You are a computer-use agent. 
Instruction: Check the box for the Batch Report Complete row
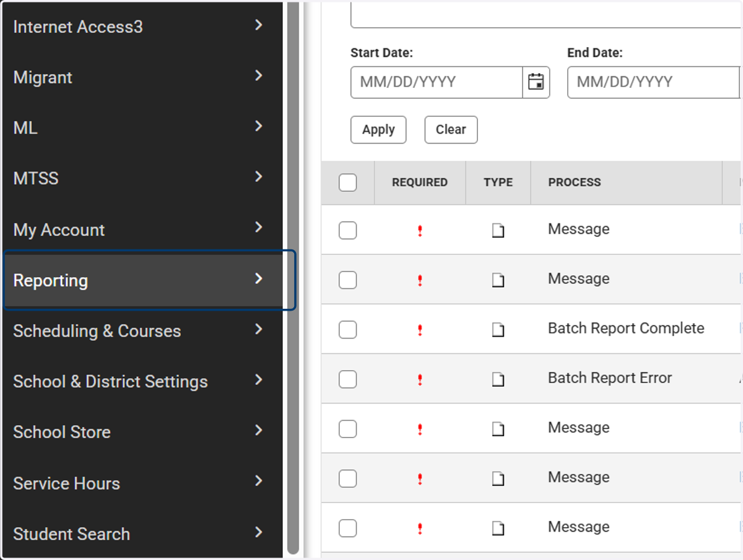[348, 330]
